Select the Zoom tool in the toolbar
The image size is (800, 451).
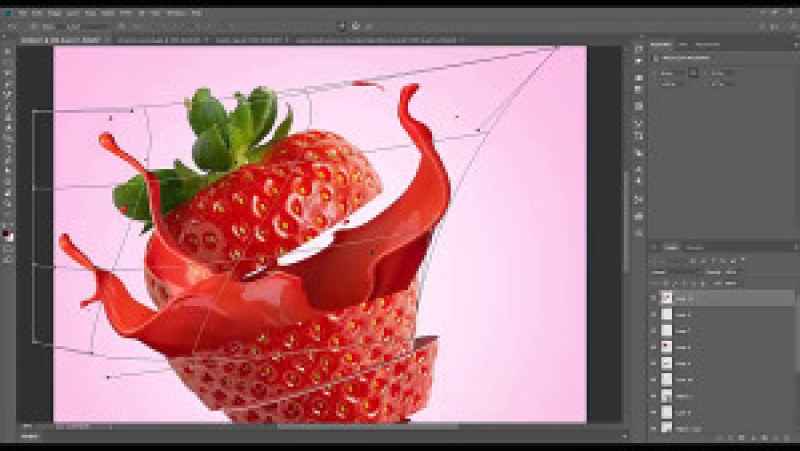(x=8, y=224)
